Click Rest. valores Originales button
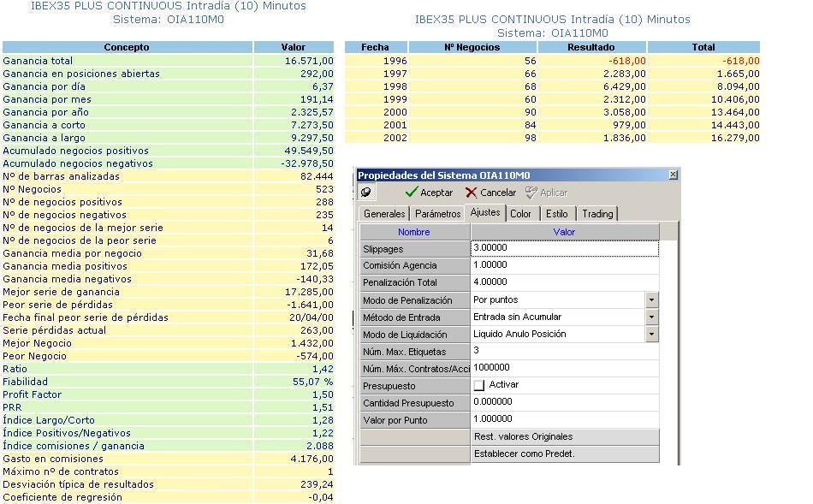This screenshot has width=813, height=504. click(565, 436)
